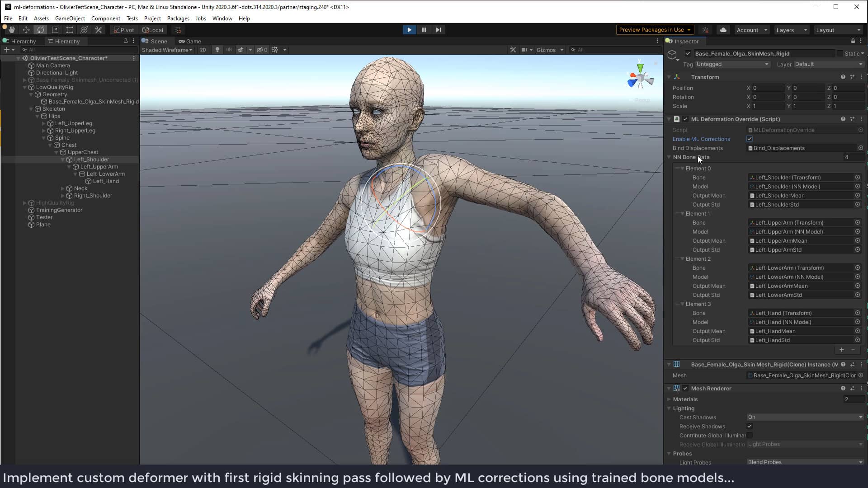Click the Unity cloud services icon
Screen dimensions: 868x488
[x=723, y=29]
